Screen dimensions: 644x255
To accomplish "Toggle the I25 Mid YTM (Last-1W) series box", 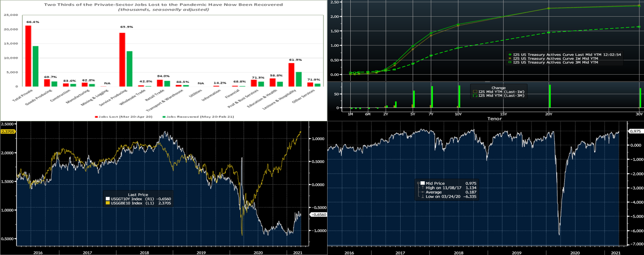I will tap(474, 91).
